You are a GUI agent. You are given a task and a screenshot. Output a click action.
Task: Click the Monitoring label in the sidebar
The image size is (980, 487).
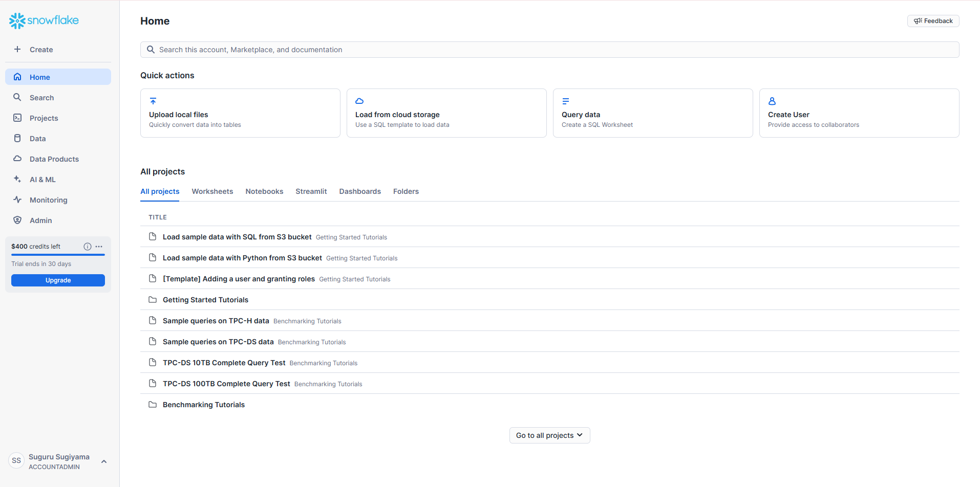[48, 200]
